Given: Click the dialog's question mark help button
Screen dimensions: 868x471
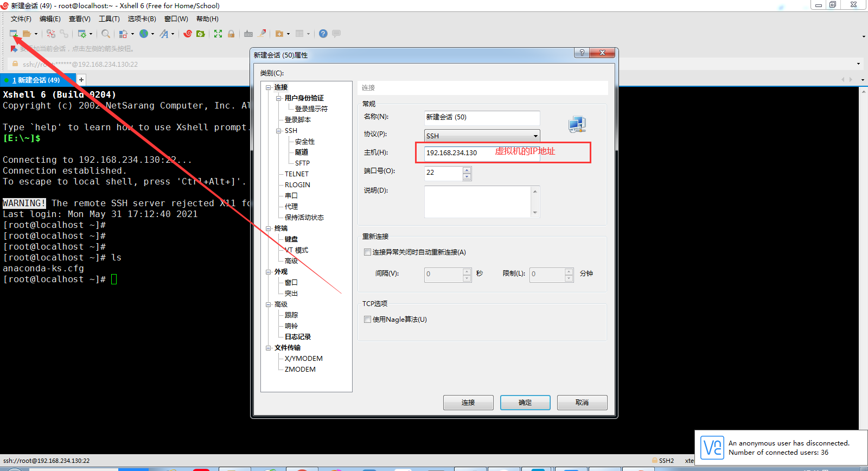Looking at the screenshot, I should [582, 53].
